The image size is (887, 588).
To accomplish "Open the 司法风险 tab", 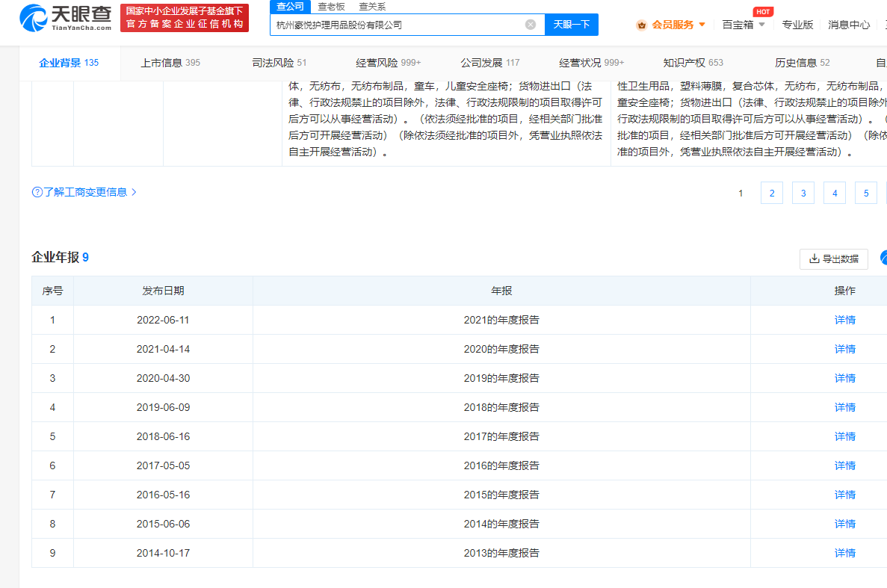I will 279,63.
